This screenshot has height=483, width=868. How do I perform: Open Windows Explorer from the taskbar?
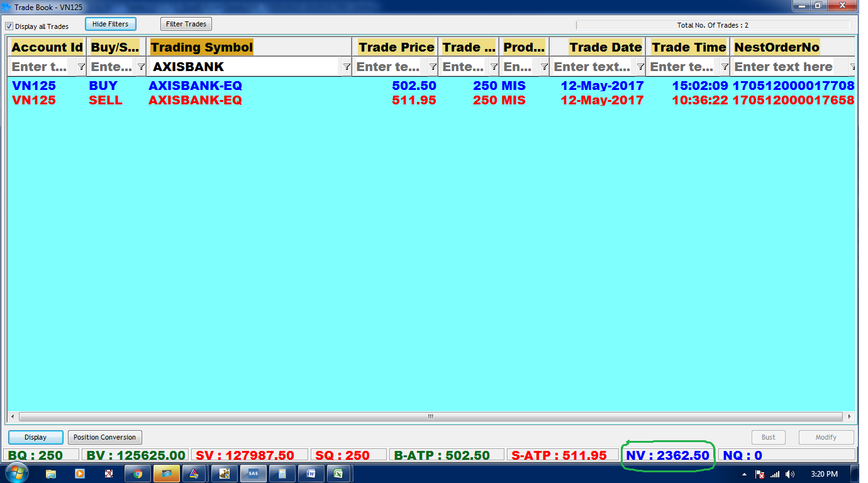[x=51, y=474]
